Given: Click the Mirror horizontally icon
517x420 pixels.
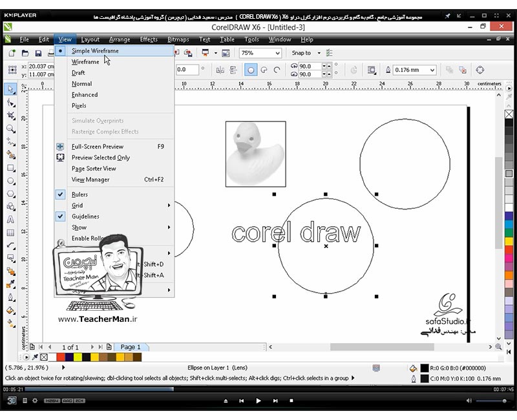Looking at the screenshot, I should (220, 70).
